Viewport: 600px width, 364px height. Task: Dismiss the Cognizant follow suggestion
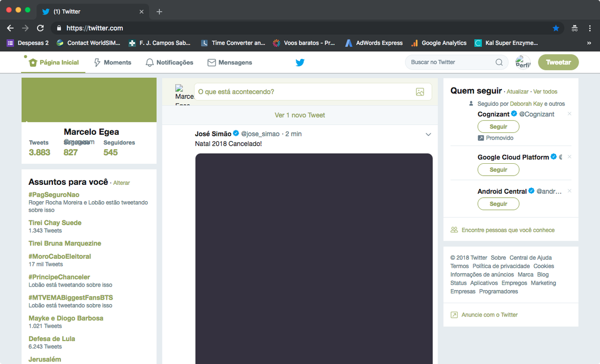(x=569, y=114)
